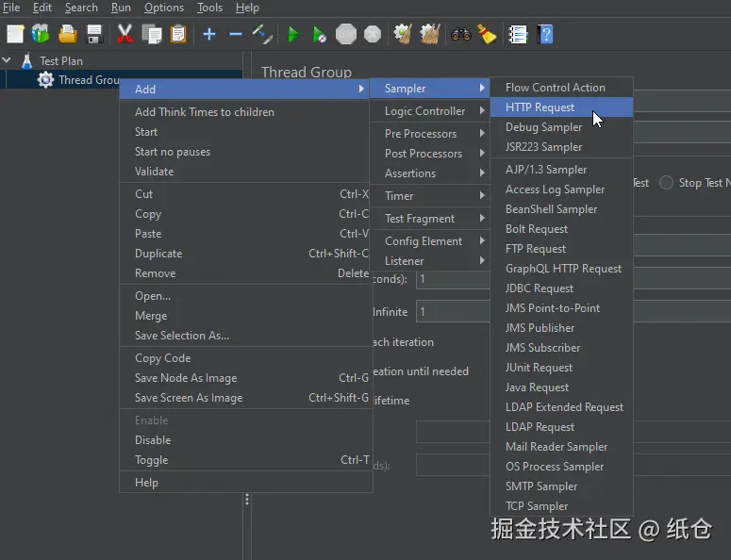
Task: Select Remove in context menu
Action: (x=245, y=273)
